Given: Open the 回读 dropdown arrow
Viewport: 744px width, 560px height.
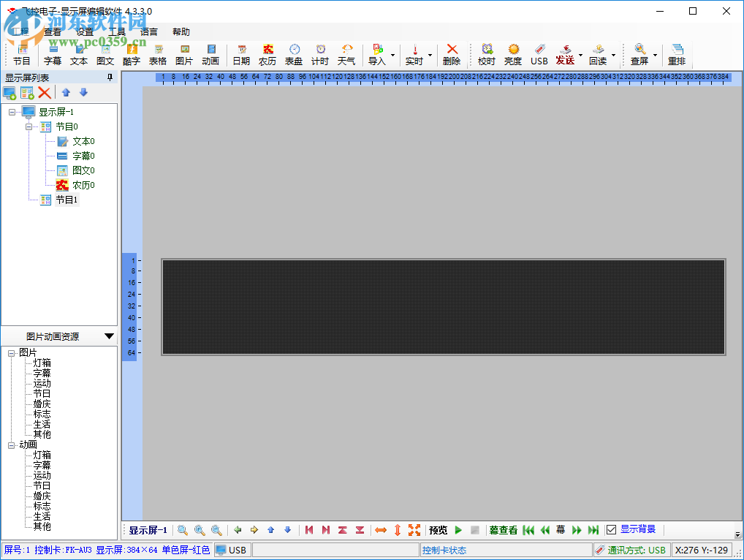Looking at the screenshot, I should point(613,55).
